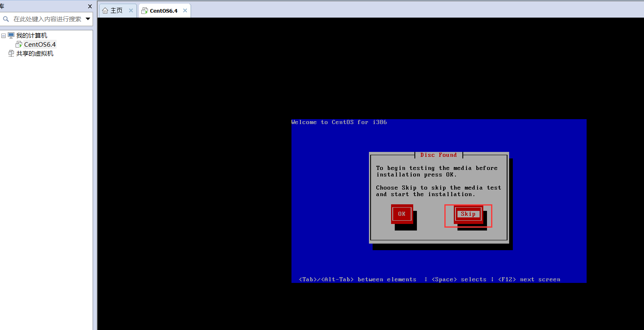Close the library sidebar panel

click(90, 6)
